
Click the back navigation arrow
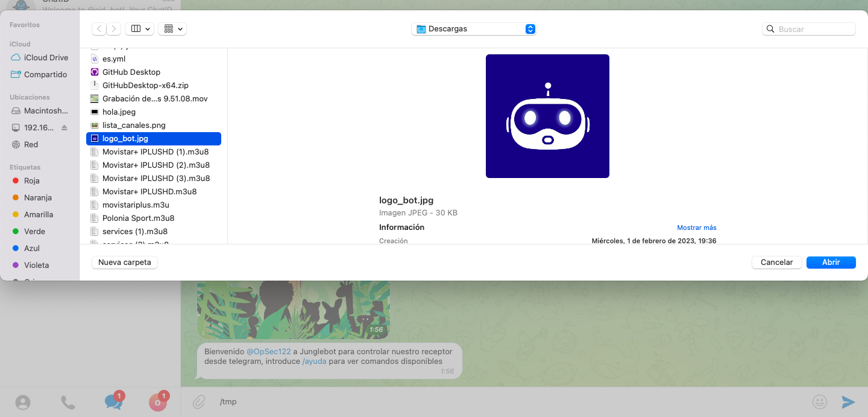pos(99,29)
